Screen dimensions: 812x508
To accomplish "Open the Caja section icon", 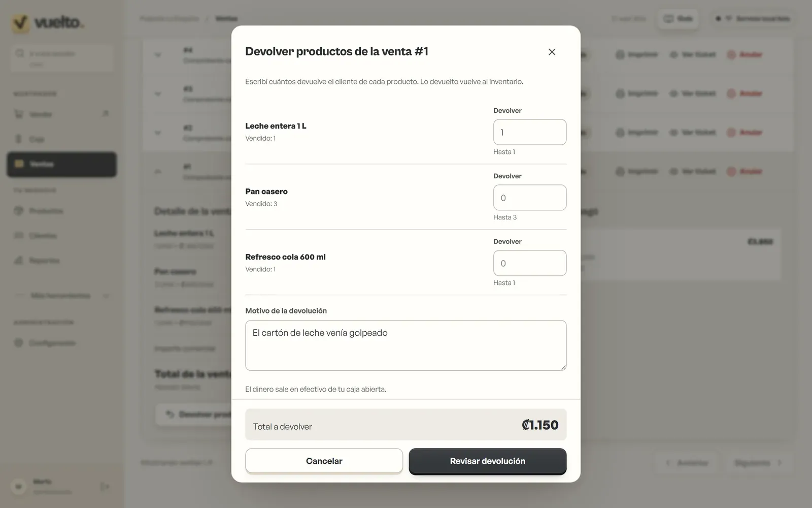I will 19,139.
